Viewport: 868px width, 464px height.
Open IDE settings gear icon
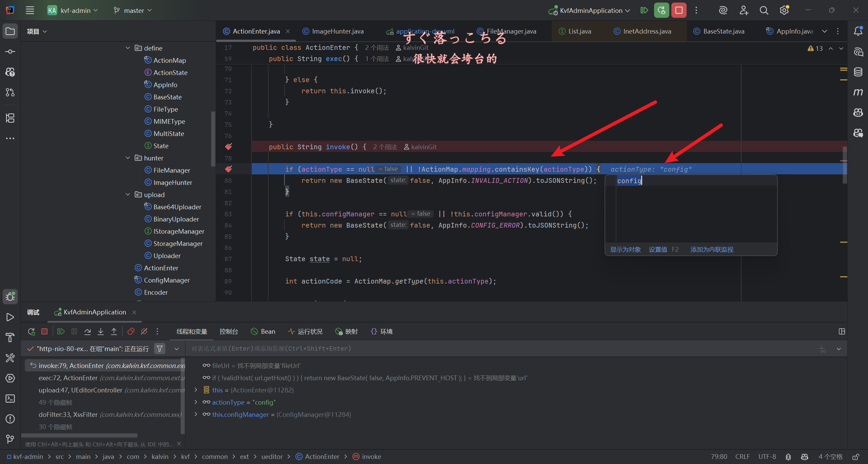point(784,11)
